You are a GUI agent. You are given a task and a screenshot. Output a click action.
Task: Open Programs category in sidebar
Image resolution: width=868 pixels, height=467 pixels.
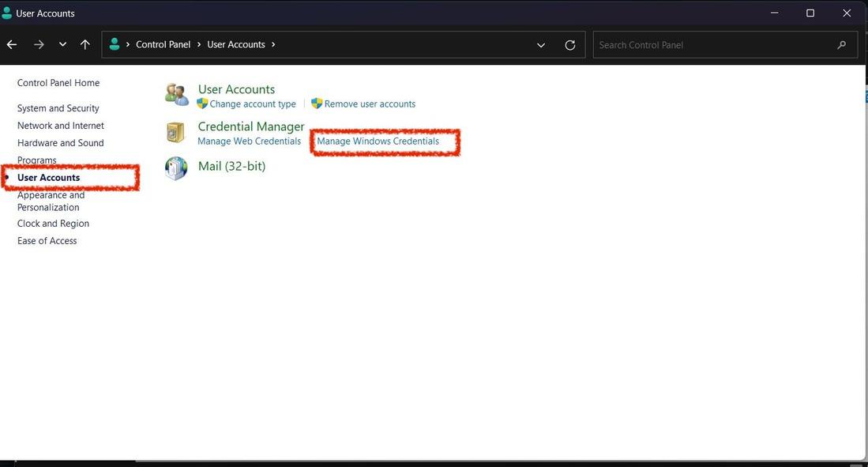[x=36, y=160]
